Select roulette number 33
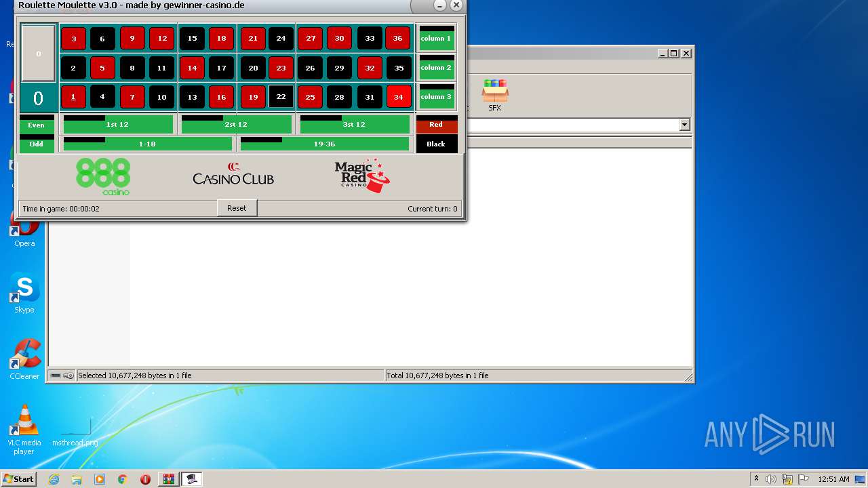 370,39
